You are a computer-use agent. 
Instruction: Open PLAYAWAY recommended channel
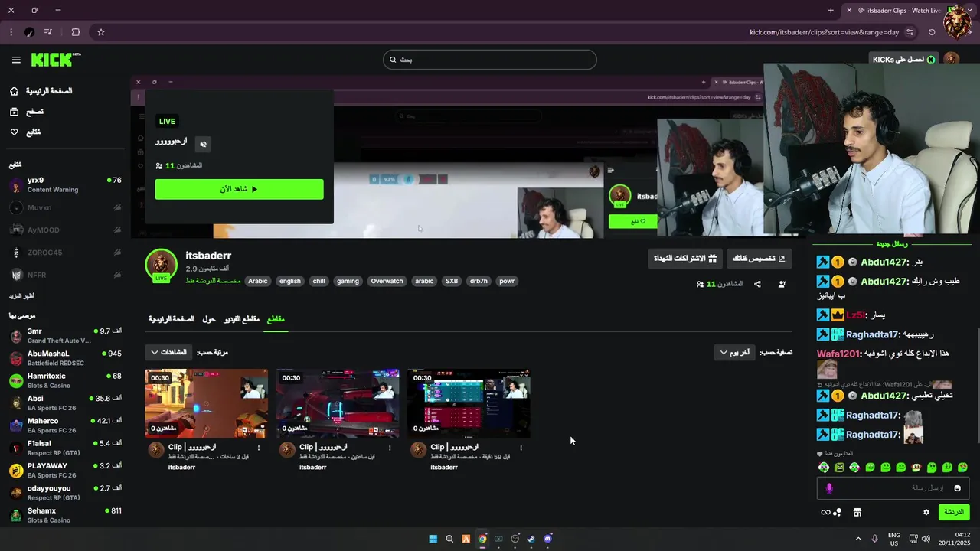click(65, 470)
